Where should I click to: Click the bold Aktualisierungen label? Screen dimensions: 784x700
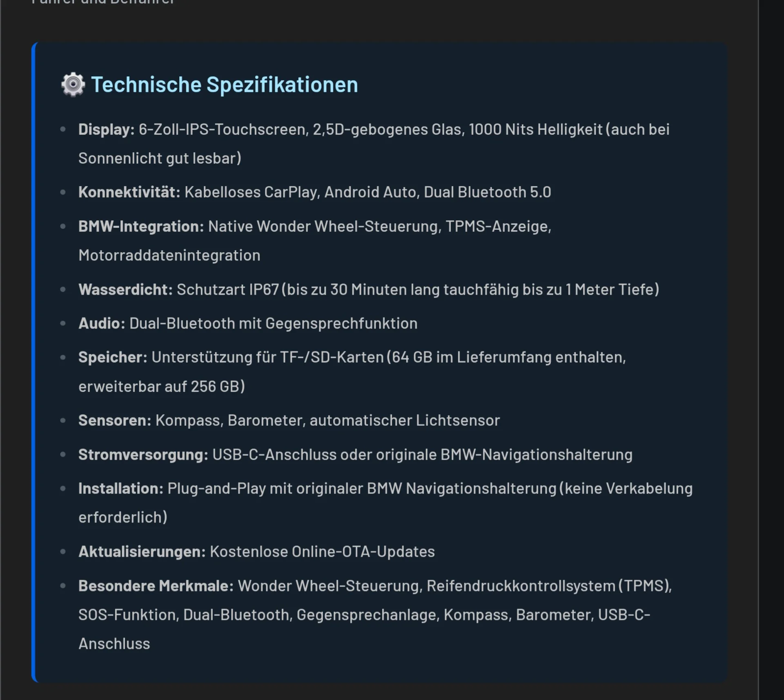[x=142, y=552]
